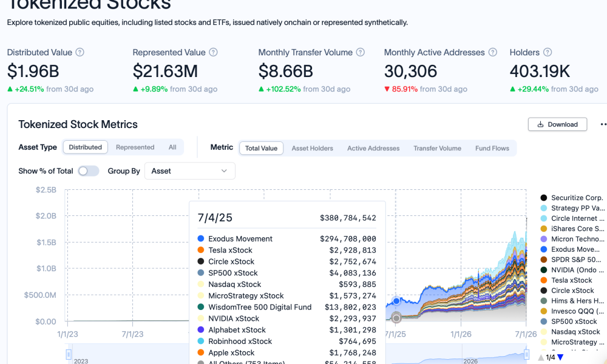The image size is (607, 364).
Task: Toggle Show % of Total switch
Action: click(x=88, y=171)
